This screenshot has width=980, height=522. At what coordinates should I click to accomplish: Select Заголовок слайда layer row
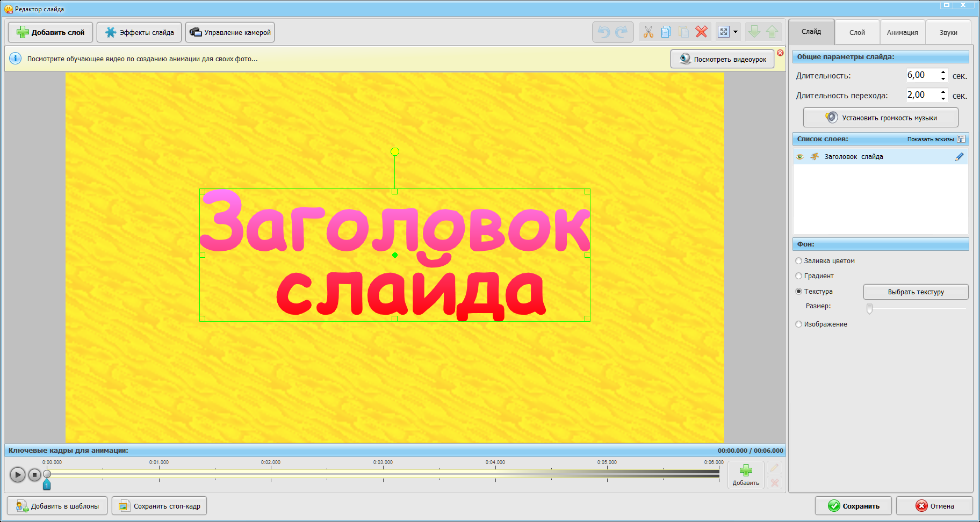pos(881,157)
